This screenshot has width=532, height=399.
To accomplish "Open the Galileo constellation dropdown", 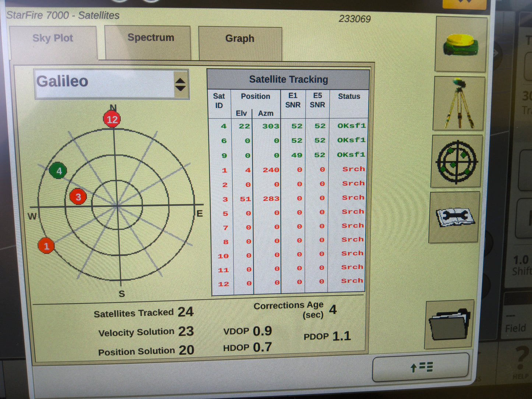I will [x=112, y=84].
